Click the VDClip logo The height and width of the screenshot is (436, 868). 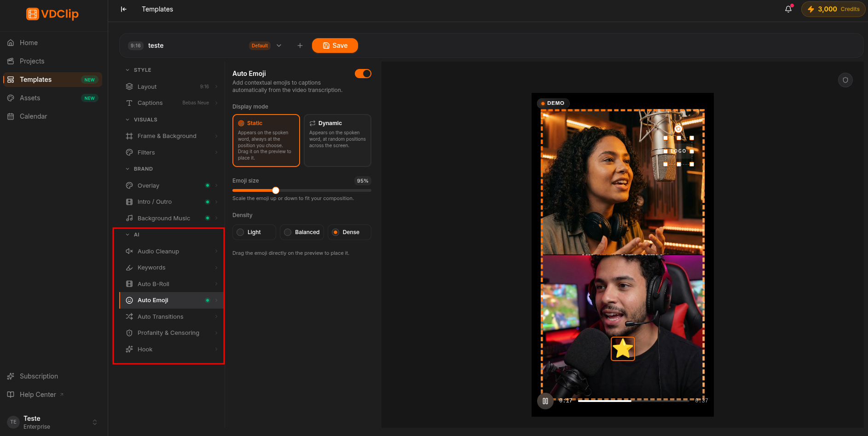point(52,14)
